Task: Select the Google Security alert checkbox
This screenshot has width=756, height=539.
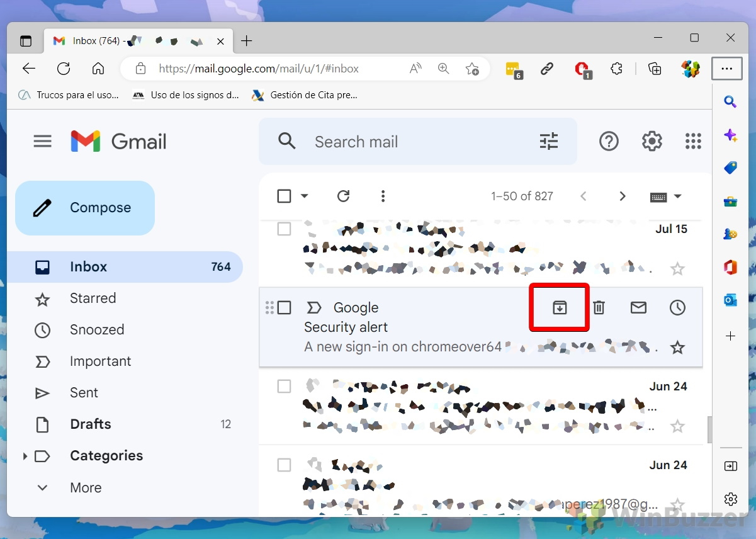Action: pyautogui.click(x=284, y=307)
